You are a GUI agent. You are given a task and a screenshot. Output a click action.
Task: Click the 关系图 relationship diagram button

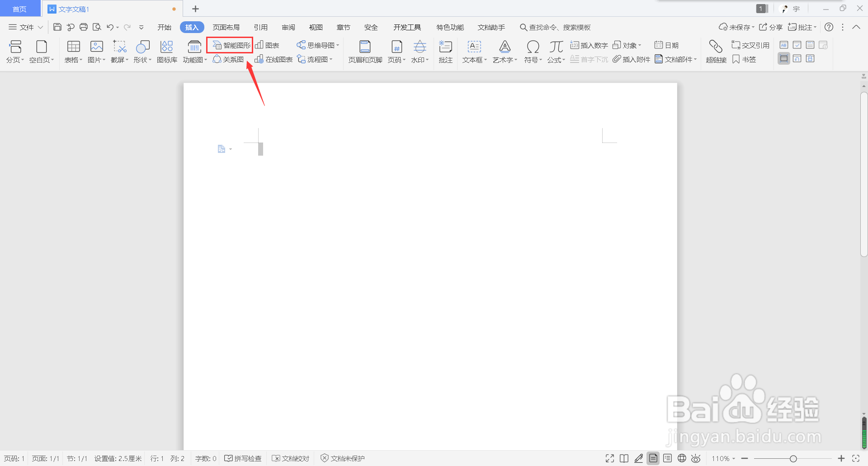tap(228, 59)
